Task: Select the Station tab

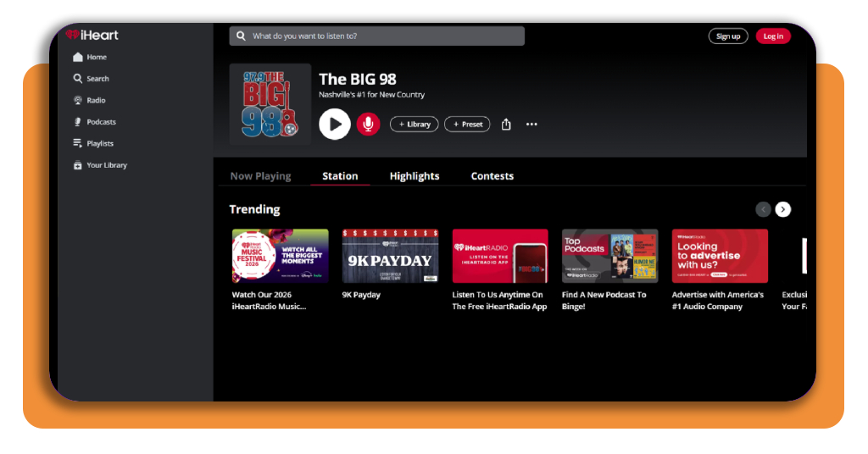Action: [340, 176]
